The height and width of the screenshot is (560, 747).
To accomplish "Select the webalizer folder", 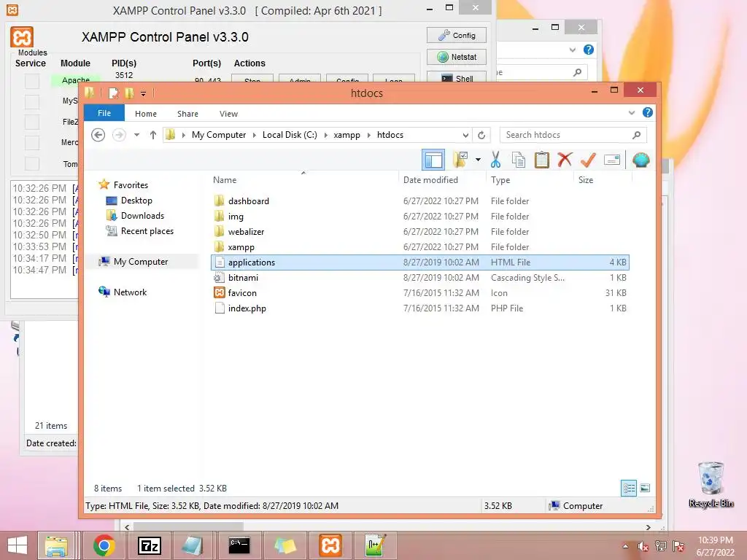I will point(419,231).
